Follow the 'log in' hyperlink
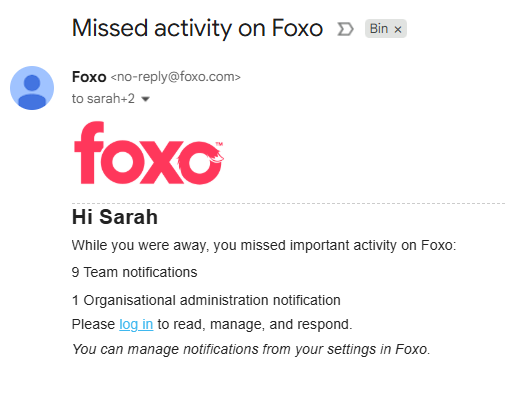The height and width of the screenshot is (405, 505). click(136, 324)
